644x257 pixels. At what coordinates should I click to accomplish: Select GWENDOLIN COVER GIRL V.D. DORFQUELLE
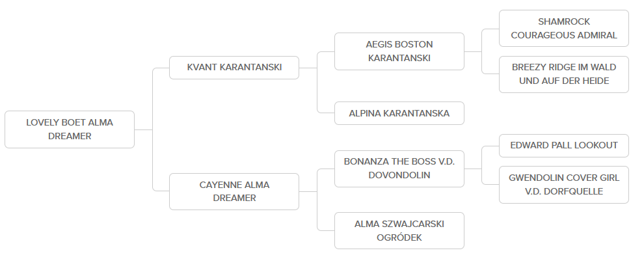click(x=564, y=185)
